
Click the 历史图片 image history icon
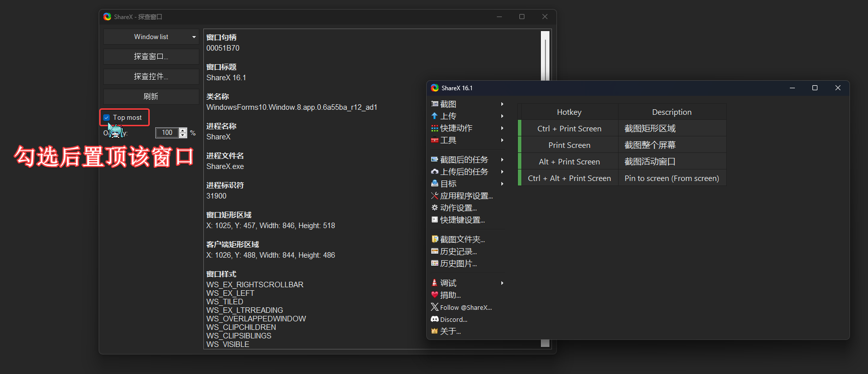435,263
